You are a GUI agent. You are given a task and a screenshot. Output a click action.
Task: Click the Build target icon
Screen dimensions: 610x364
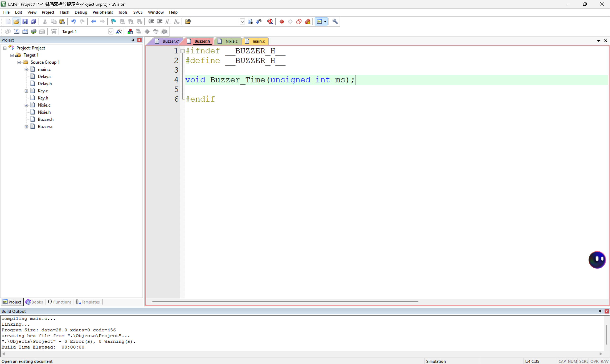pos(16,31)
